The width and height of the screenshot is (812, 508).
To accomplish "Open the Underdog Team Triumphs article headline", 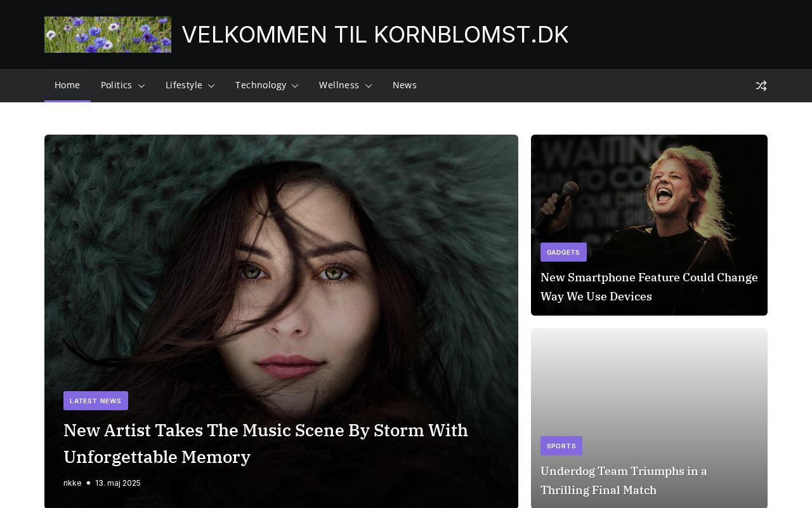I will click(624, 480).
